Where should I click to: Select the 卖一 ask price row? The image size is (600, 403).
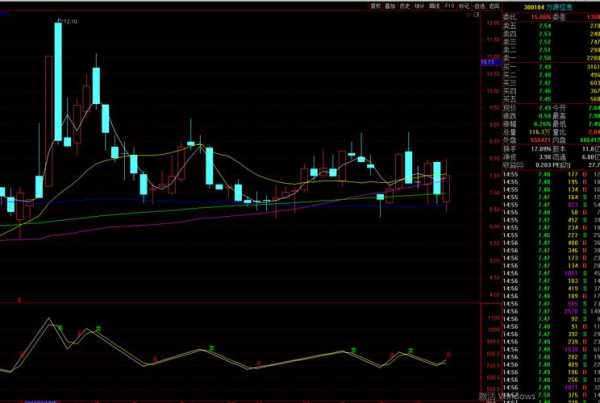(x=511, y=59)
